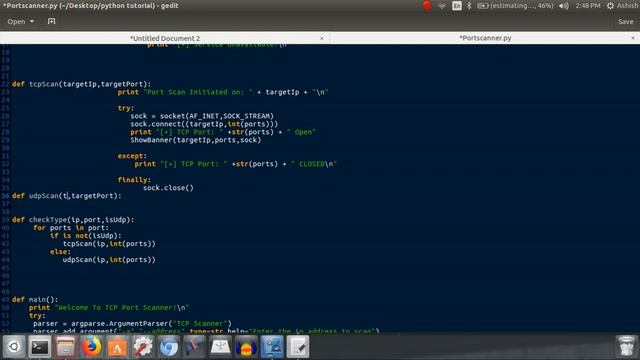
Task: Click the 'def main():' line
Action: click(x=35, y=300)
